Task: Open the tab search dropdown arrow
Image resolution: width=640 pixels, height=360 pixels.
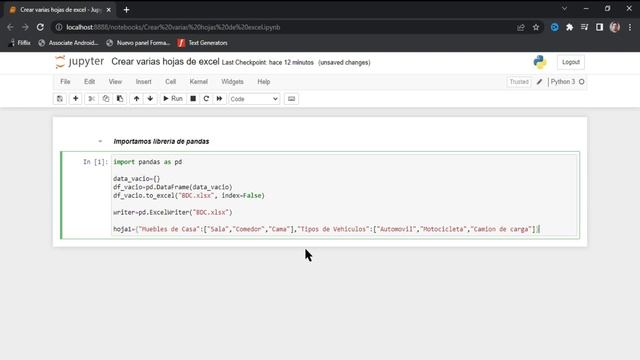Action: tap(564, 9)
